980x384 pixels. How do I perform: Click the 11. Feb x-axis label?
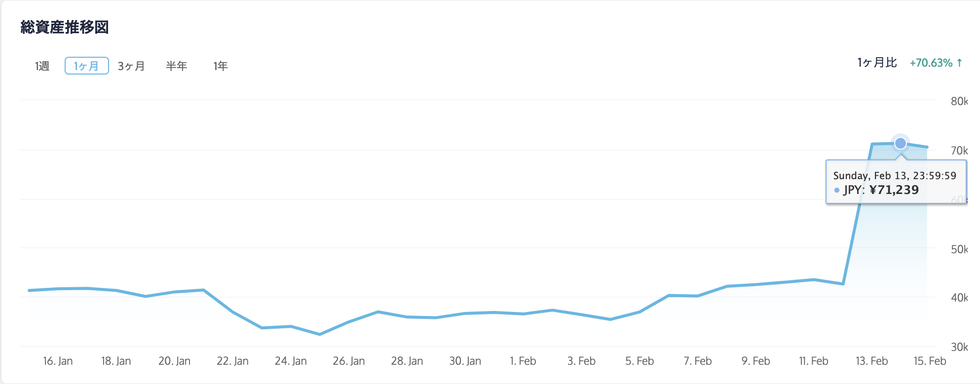click(x=814, y=361)
